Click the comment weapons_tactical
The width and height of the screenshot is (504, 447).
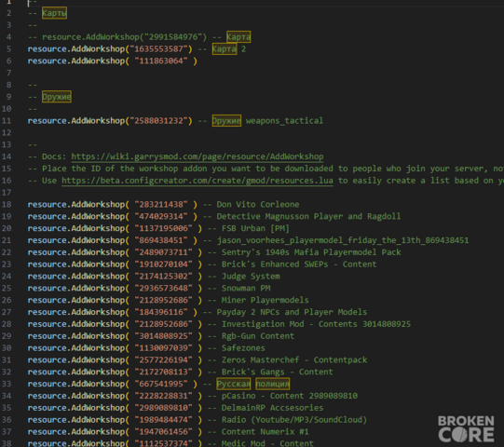[284, 121]
